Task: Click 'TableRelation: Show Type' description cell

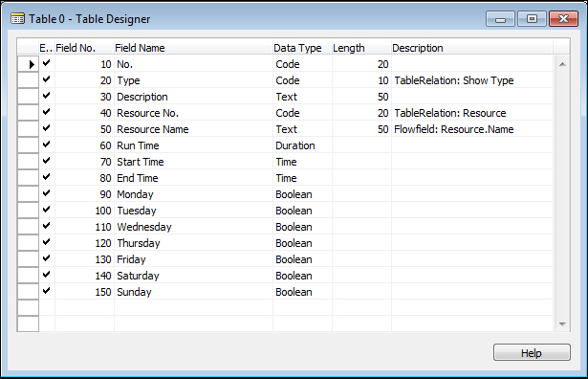Action: click(472, 80)
